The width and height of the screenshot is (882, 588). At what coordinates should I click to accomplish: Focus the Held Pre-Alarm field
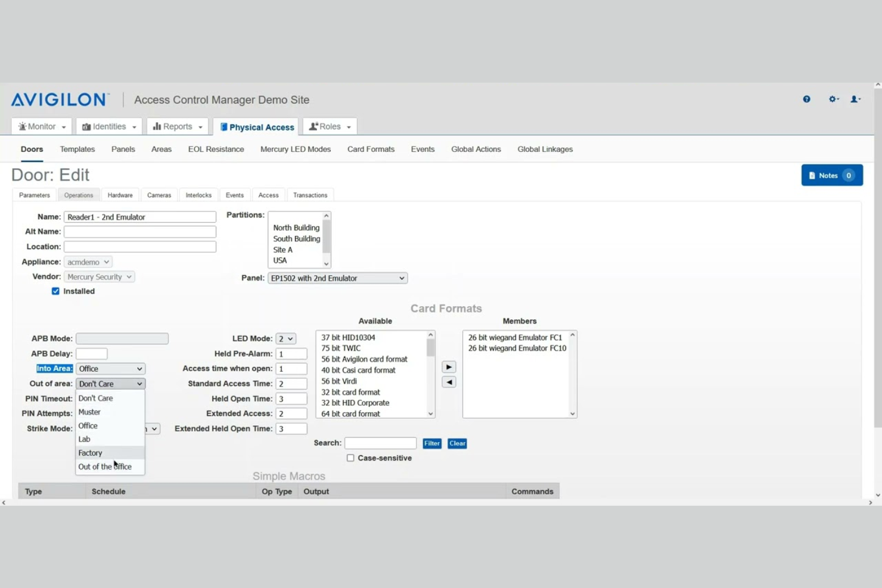291,354
